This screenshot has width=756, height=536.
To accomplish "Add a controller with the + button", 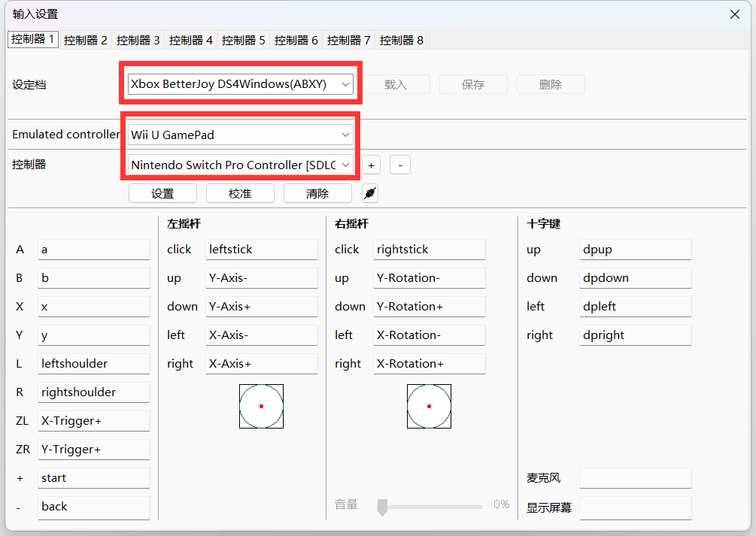I will pyautogui.click(x=372, y=165).
